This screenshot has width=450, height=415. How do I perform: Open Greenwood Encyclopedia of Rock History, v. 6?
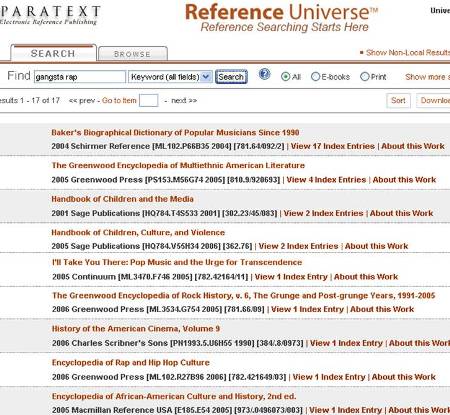pyautogui.click(x=244, y=295)
